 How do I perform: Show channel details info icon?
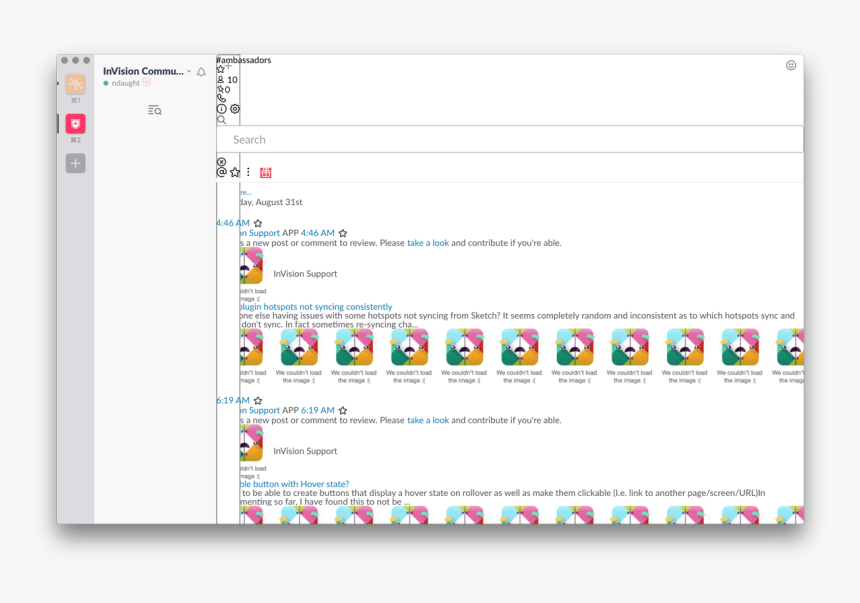(222, 109)
